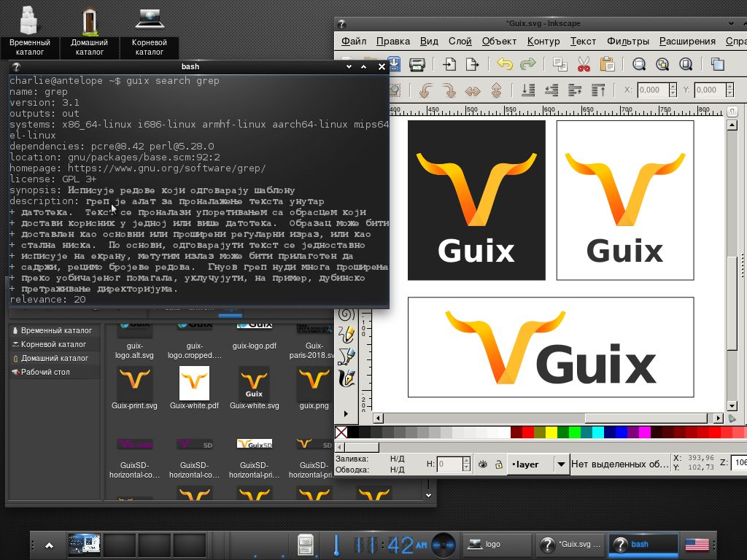Zoom to fit the entire drawing
This screenshot has width=747, height=560.
[664, 66]
